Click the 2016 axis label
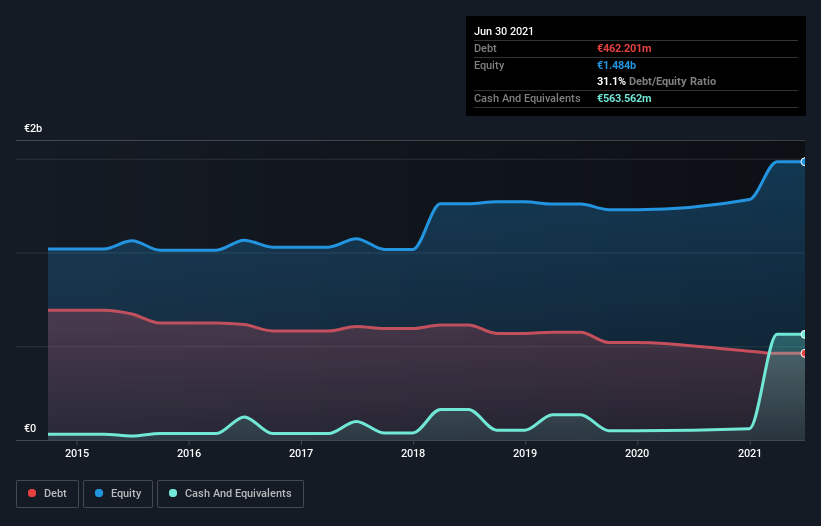The image size is (821, 526). click(x=189, y=453)
